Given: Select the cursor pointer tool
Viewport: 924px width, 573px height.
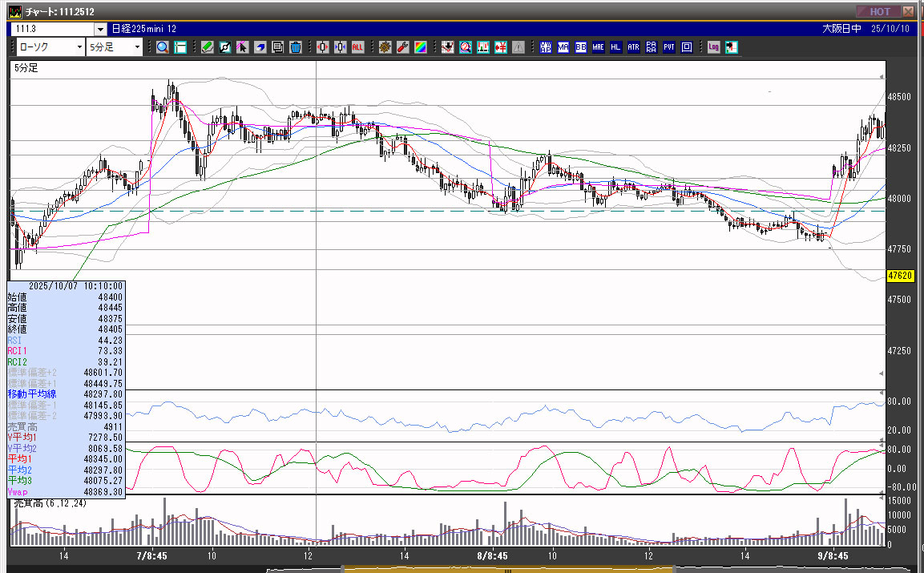Looking at the screenshot, I should tap(243, 47).
